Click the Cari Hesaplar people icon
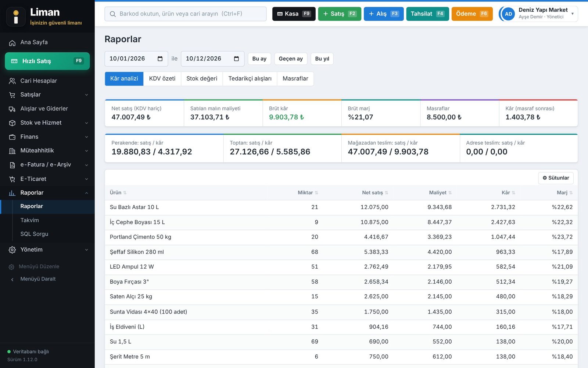The image size is (588, 368). coord(12,81)
